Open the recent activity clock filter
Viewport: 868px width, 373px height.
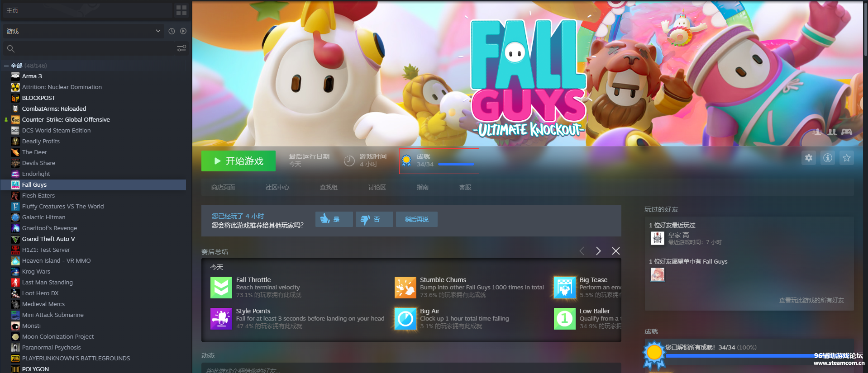[172, 31]
